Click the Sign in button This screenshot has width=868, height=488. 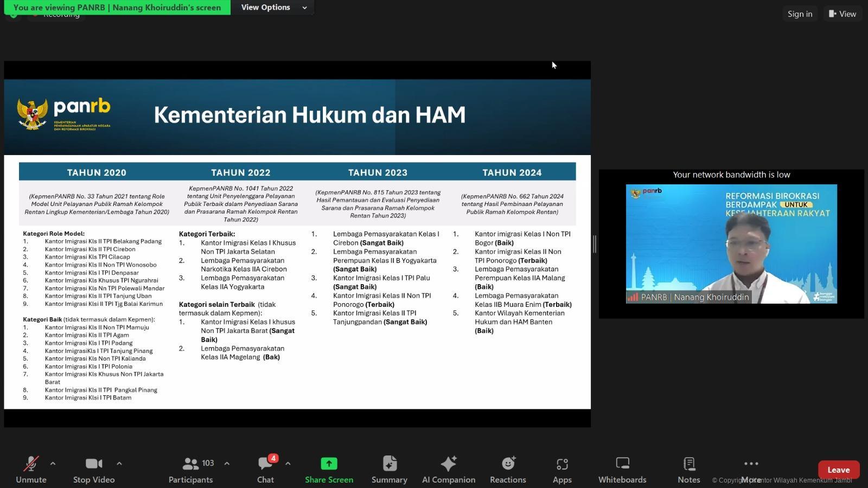click(800, 14)
